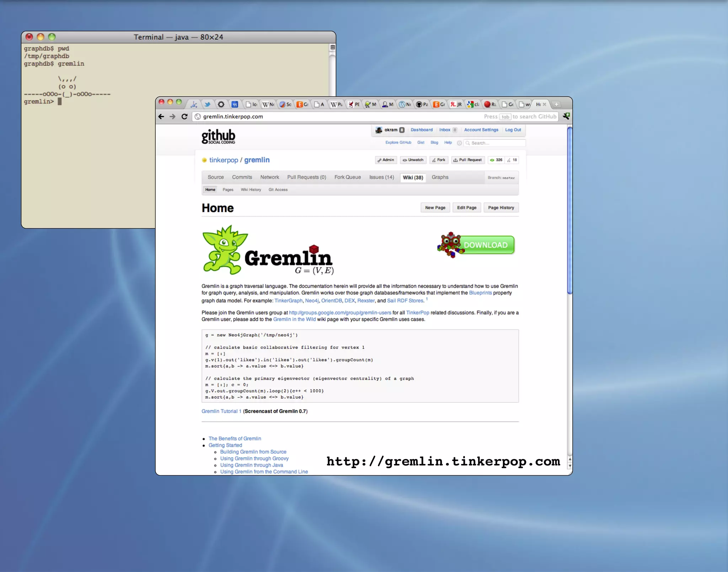Switch to the Google 'cla' tab
728x572 pixels.
[x=473, y=104]
